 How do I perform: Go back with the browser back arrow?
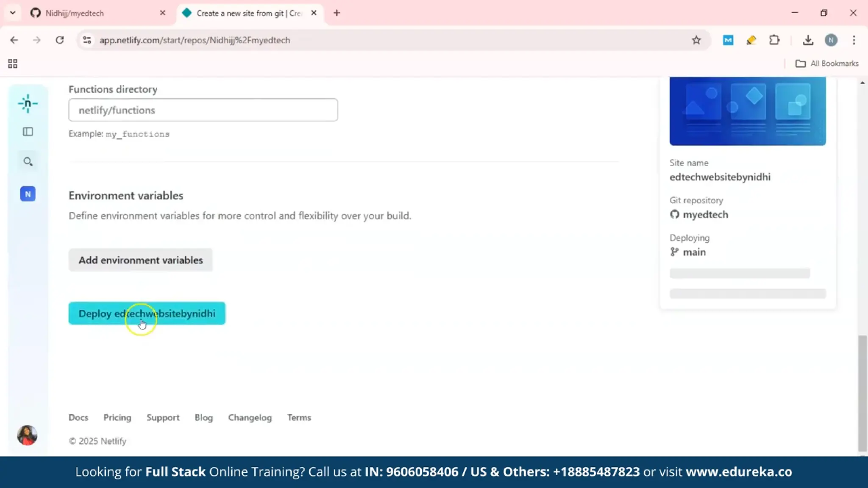coord(14,40)
